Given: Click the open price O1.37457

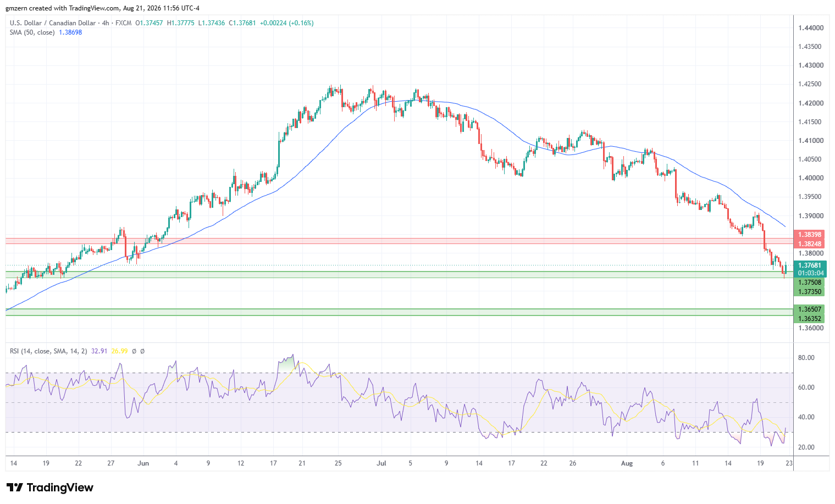Looking at the screenshot, I should [149, 23].
